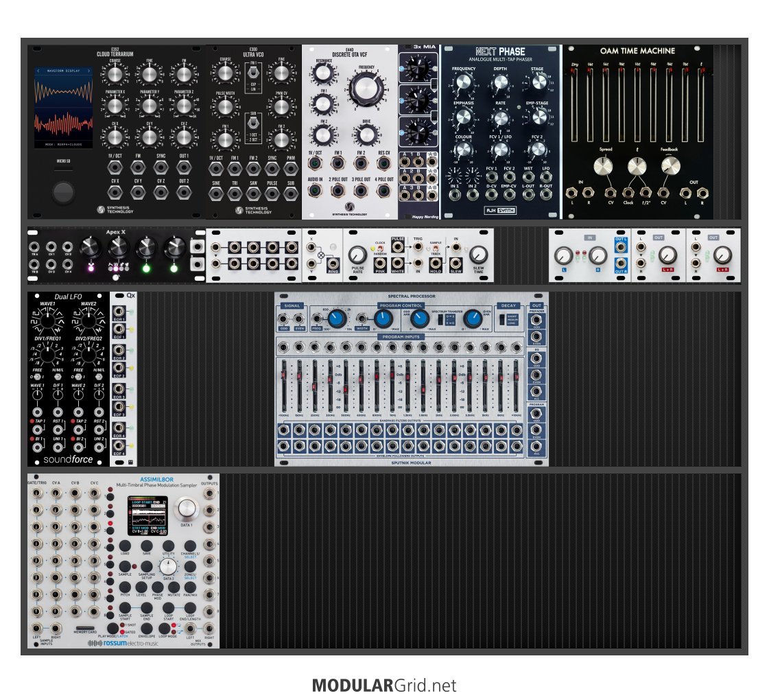
Task: Click the MICRO SD card slot
Action: coord(63,169)
